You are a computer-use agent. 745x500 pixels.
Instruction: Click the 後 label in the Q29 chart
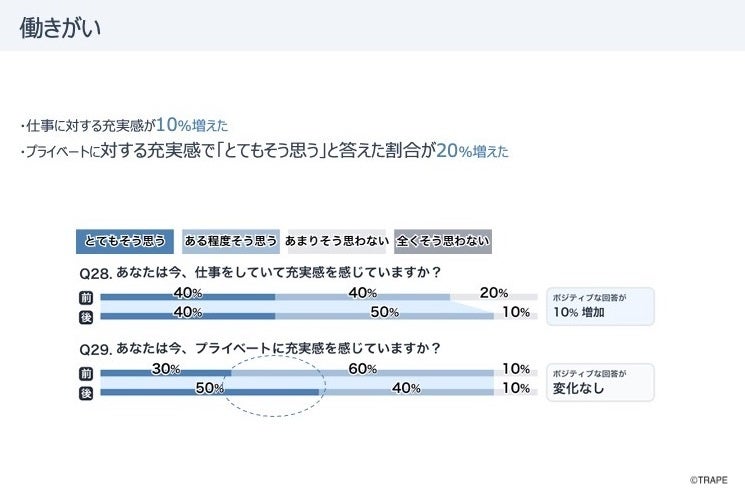(86, 391)
